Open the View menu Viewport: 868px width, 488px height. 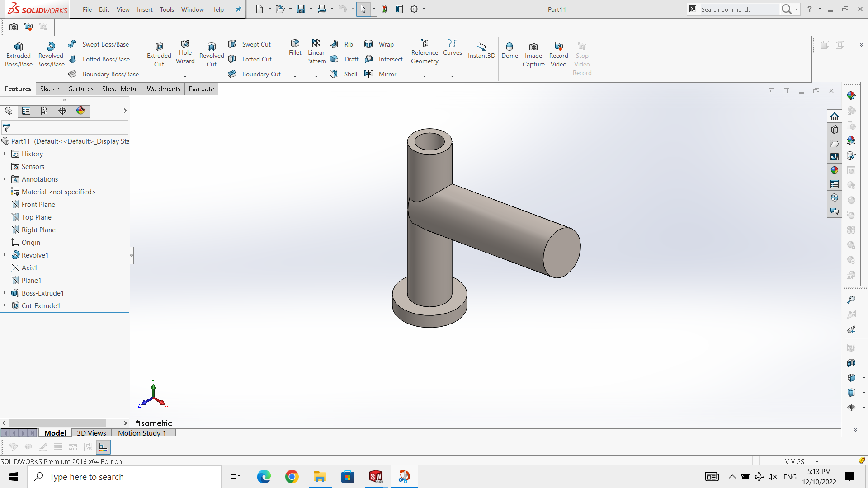(123, 9)
